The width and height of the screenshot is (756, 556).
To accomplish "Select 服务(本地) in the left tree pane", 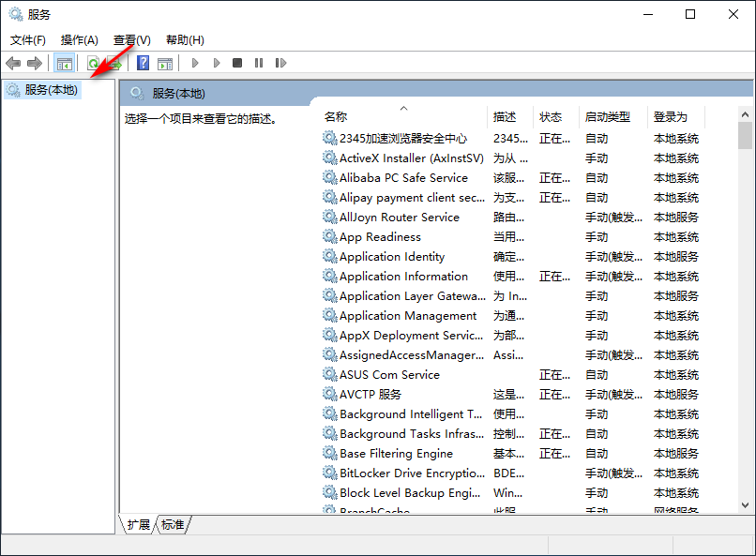I will coord(44,90).
